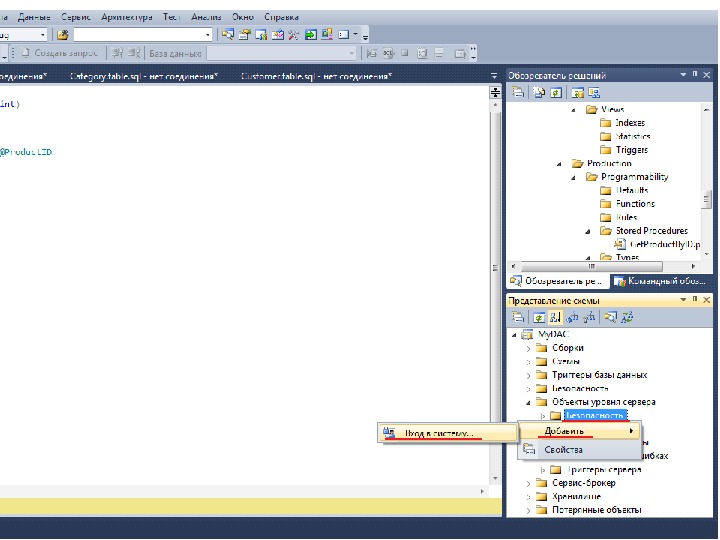This screenshot has height=540, width=720.
Task: Choose Добавить in the context menu
Action: click(580, 431)
